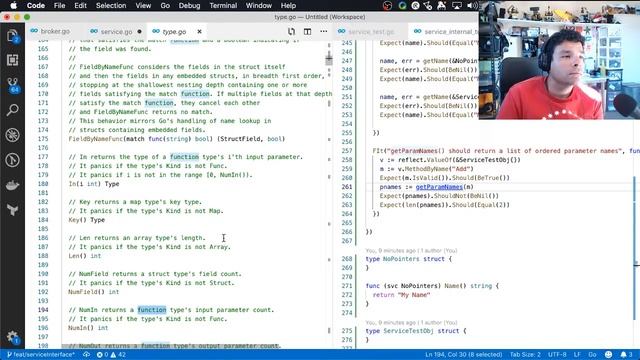
Task: Open the Explorer view in activity bar
Action: click(12, 36)
